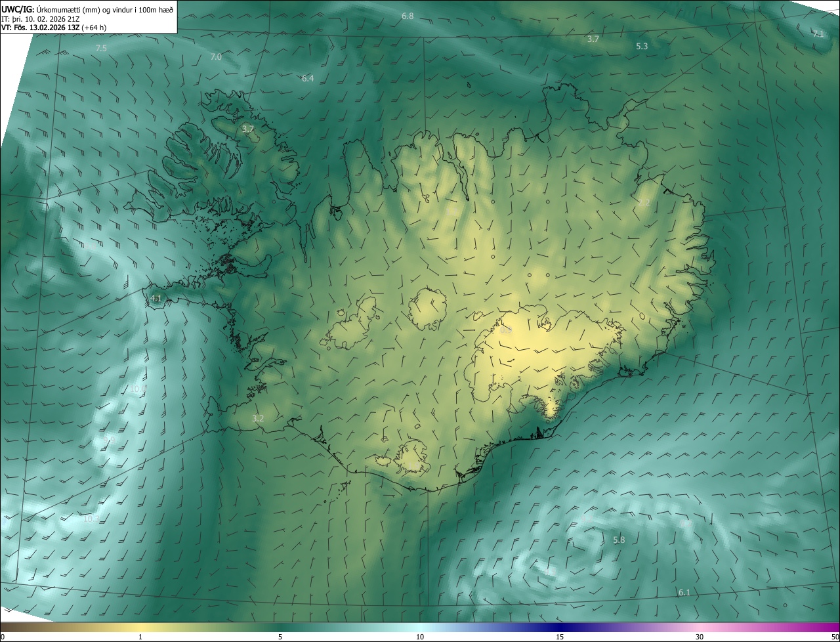Click the 3.2 value label
This screenshot has height=642, width=840.
258,418
